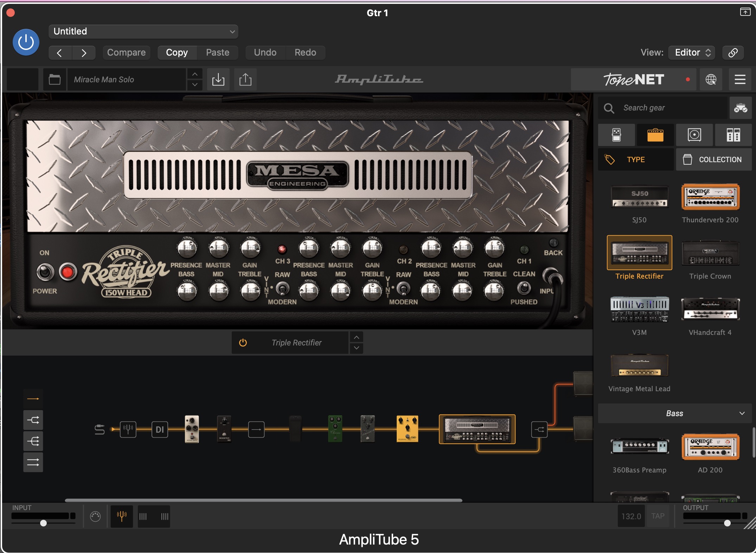Open the View Editor dropdown
Viewport: 756px width, 553px height.
692,53
